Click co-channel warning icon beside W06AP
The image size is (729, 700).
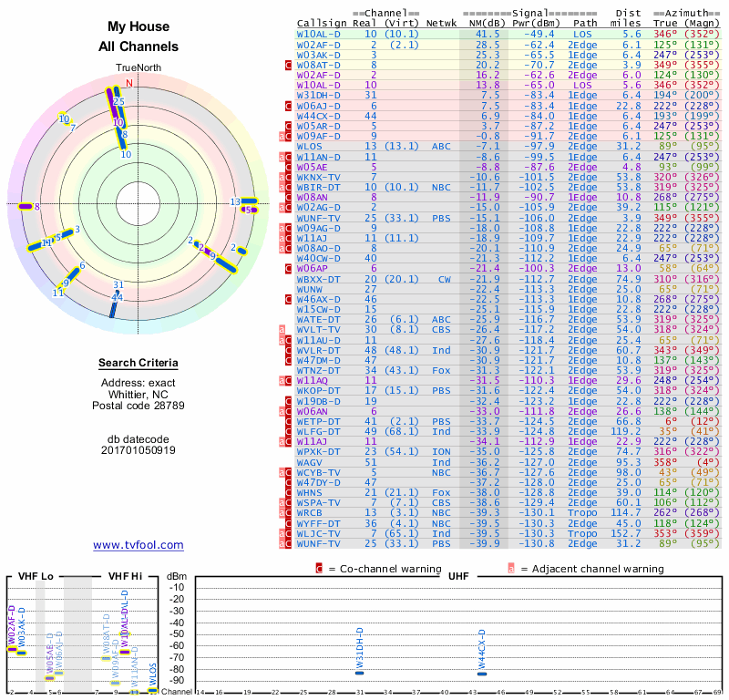point(288,269)
